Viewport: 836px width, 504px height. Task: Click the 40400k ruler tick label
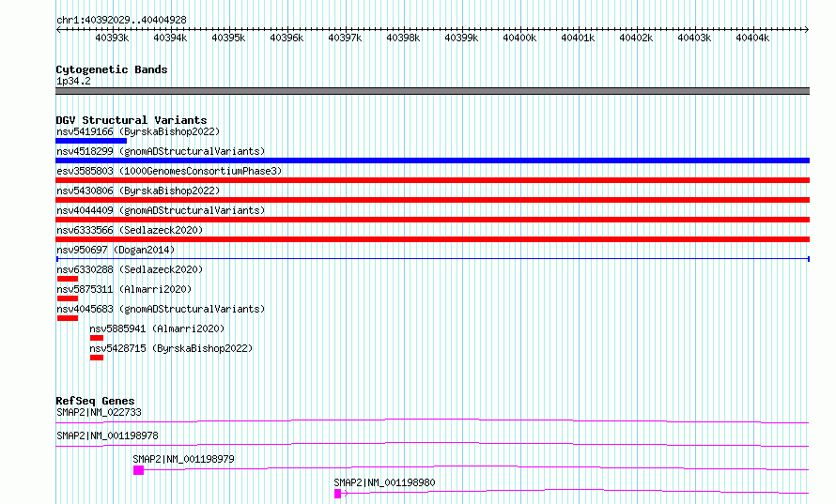(x=519, y=38)
